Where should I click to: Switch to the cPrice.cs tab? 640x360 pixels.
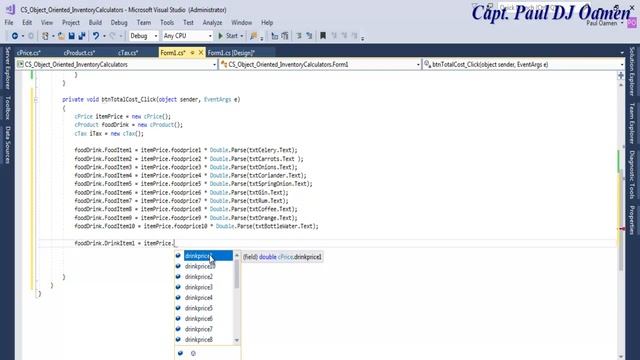29,53
